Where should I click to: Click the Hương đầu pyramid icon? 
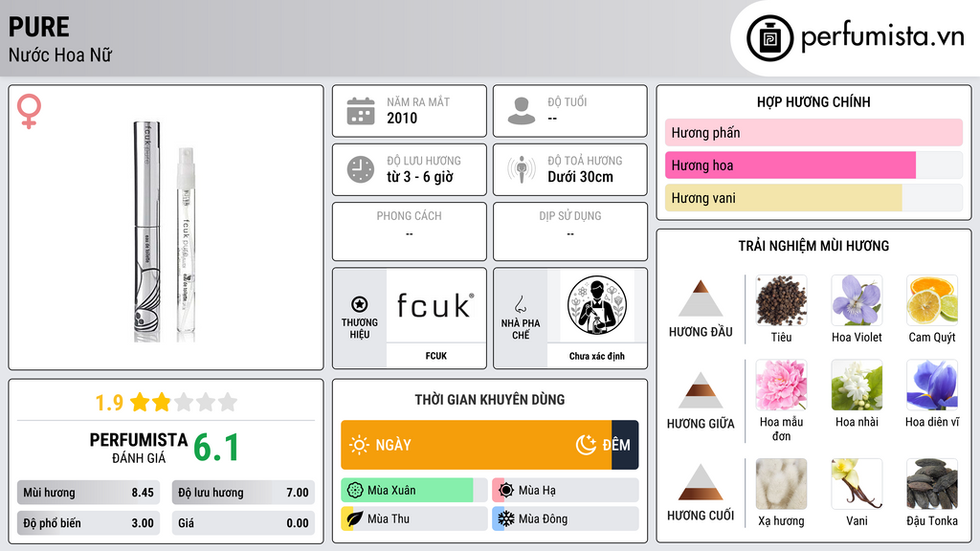pyautogui.click(x=701, y=298)
